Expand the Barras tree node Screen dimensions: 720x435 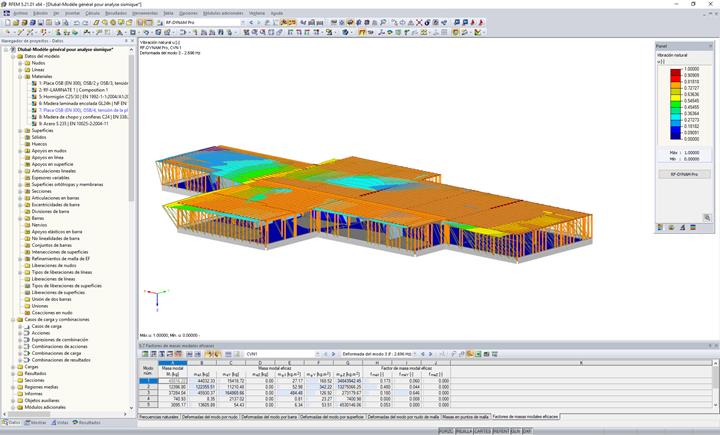pyautogui.click(x=20, y=219)
